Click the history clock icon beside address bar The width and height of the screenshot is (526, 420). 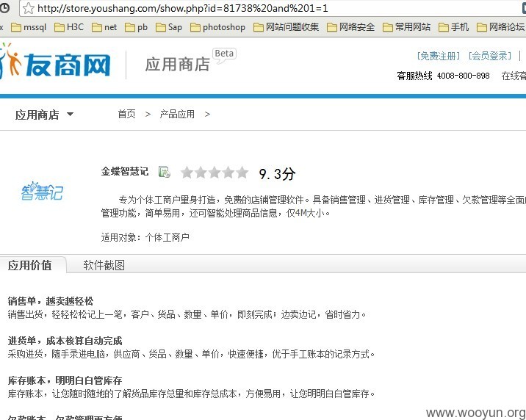[x=4, y=8]
